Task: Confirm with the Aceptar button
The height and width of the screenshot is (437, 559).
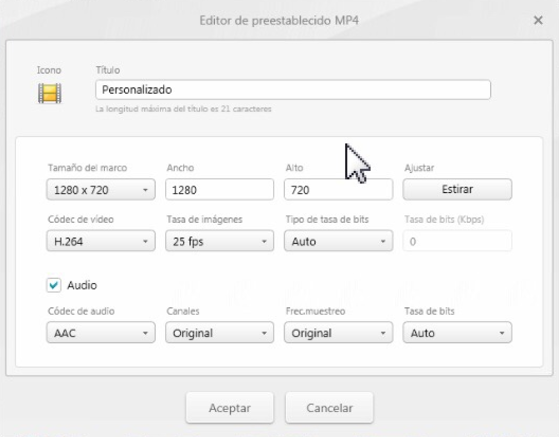Action: coord(230,408)
